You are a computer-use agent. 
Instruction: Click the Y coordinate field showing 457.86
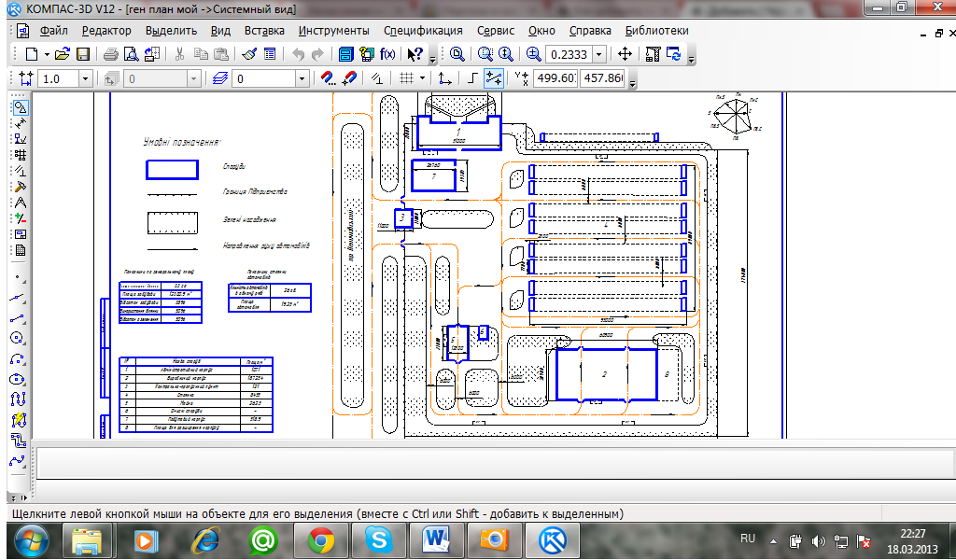point(602,78)
